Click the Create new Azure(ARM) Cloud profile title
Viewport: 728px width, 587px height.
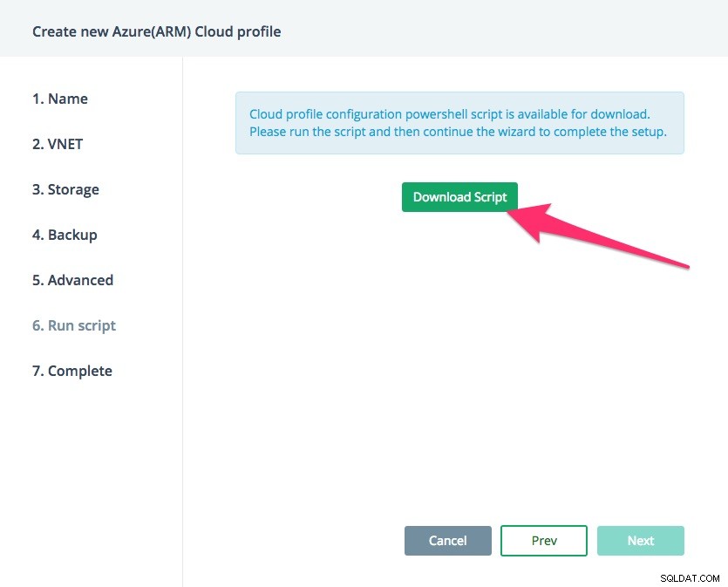click(156, 31)
